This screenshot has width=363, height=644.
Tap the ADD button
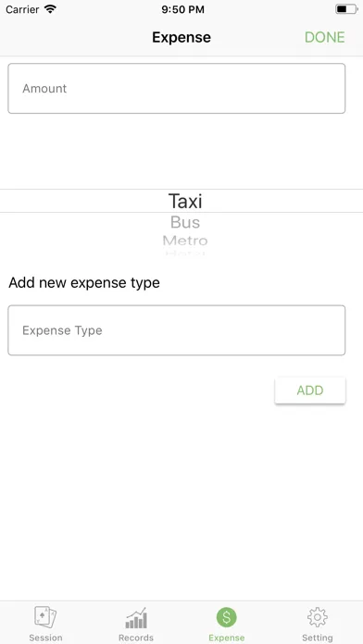[x=310, y=390]
